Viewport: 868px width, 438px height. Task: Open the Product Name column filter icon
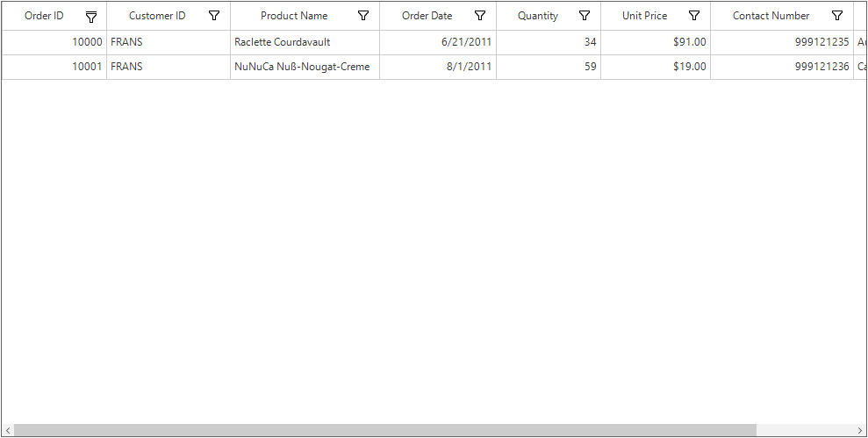(x=363, y=16)
